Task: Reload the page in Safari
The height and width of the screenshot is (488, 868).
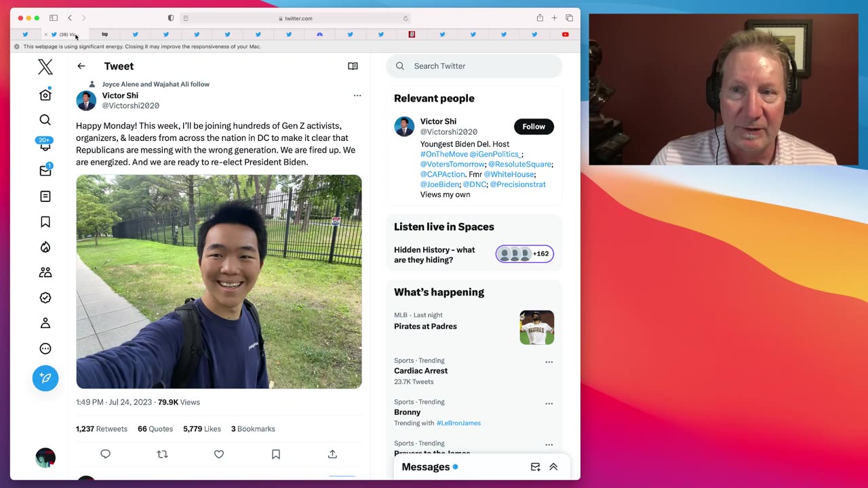Action: (406, 18)
